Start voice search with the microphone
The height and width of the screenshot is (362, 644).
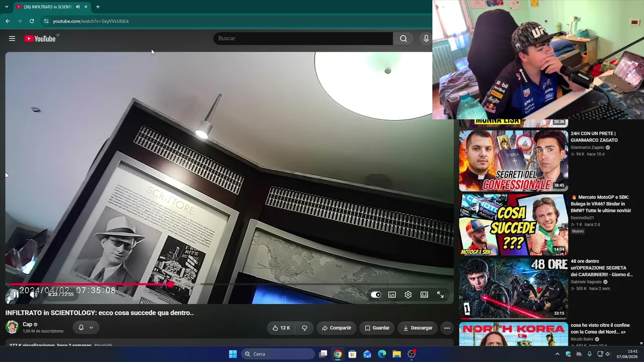426,39
